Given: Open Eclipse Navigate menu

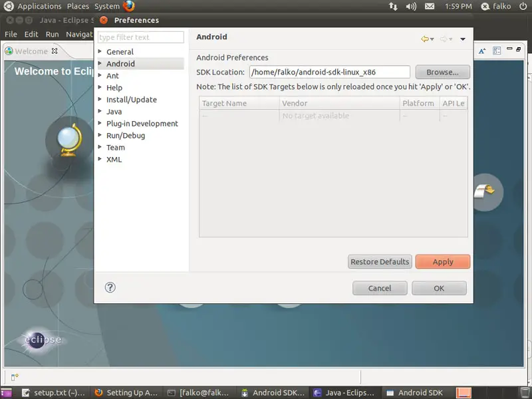Looking at the screenshot, I should coord(79,34).
